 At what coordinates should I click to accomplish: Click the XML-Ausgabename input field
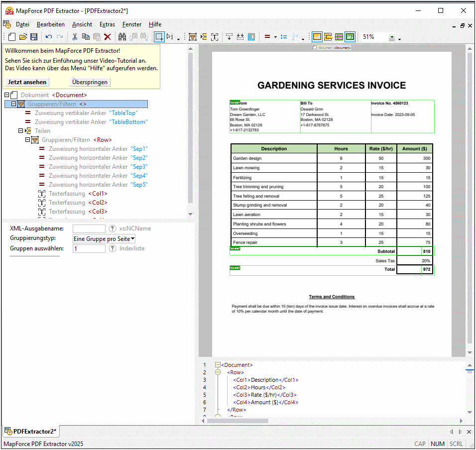89,228
